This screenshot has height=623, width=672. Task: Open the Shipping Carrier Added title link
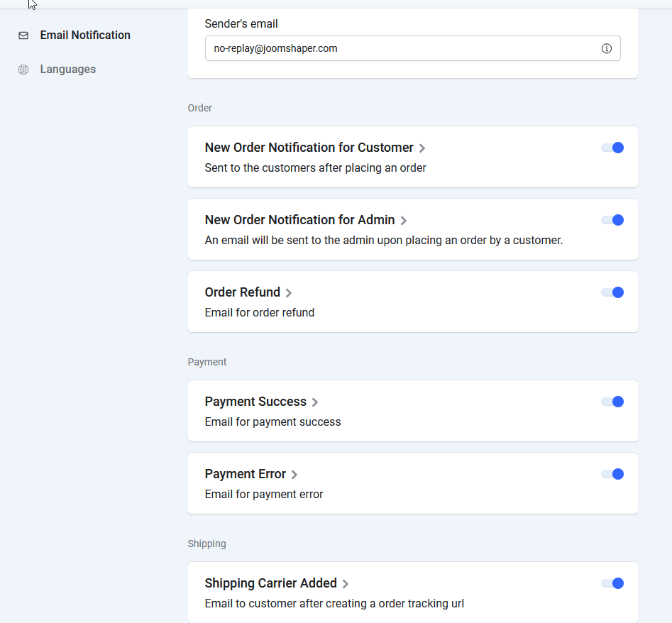point(270,583)
